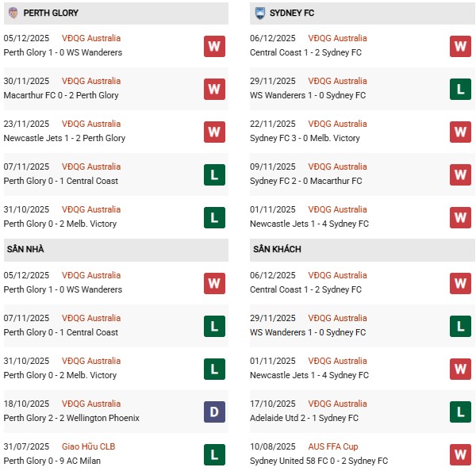Click Macarthur FC 0 - 2 Perth Glory result
This screenshot has height=471, width=476.
(61, 95)
